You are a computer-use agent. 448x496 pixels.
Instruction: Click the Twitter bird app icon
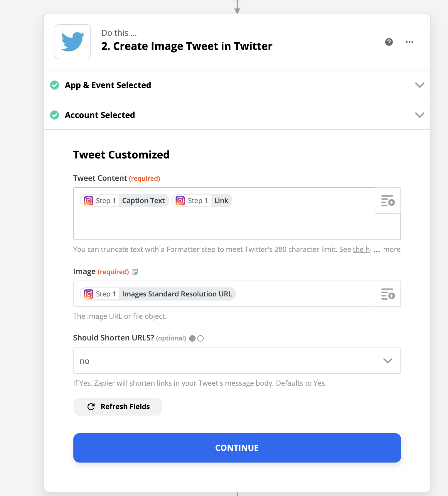pyautogui.click(x=73, y=42)
